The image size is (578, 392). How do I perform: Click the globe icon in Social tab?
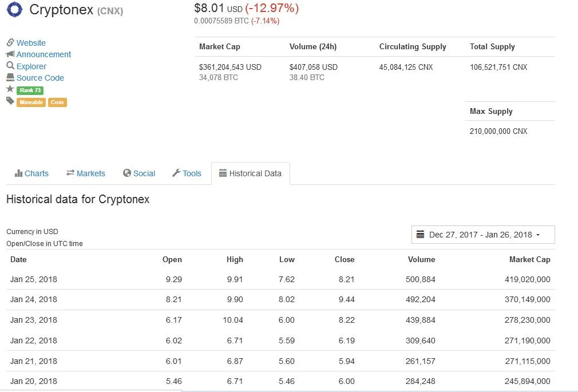pyautogui.click(x=127, y=173)
